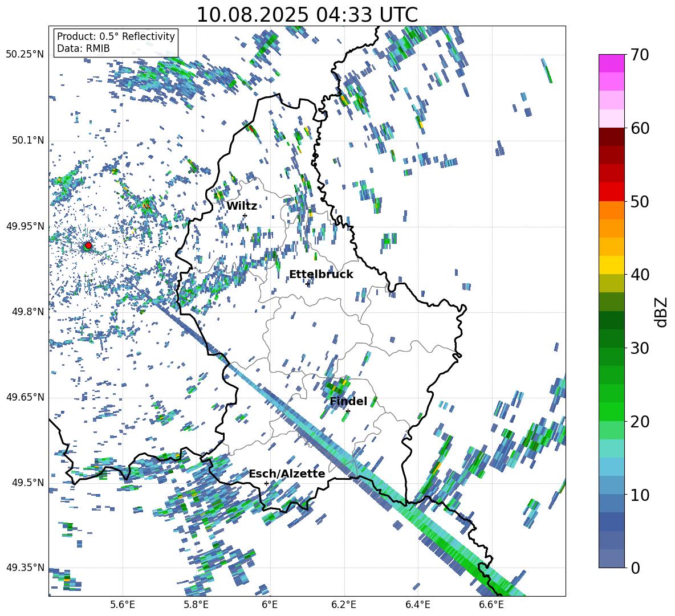
Task: Click the 49.35°N latitude label
Action: point(25,568)
